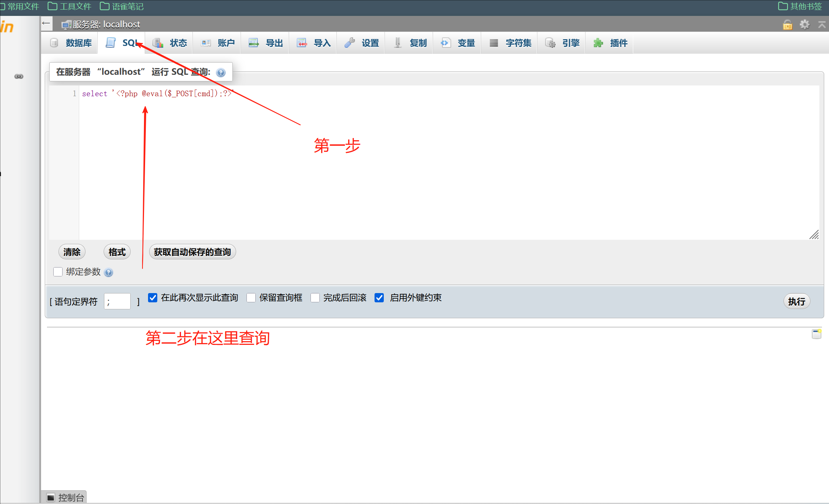Collapse the top menu with up arrow
This screenshot has width=829, height=504.
click(x=822, y=24)
